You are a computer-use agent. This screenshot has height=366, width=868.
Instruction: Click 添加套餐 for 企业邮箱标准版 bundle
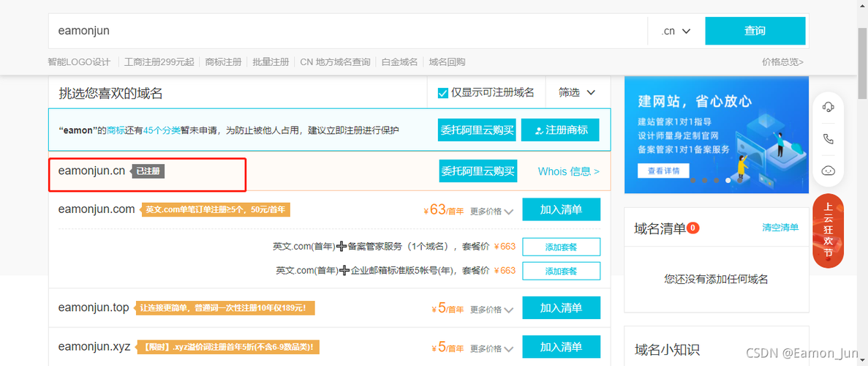[562, 271]
